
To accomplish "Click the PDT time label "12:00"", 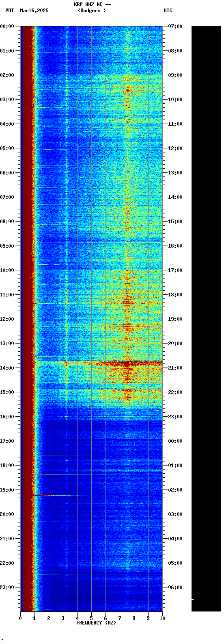I will (x=7, y=319).
